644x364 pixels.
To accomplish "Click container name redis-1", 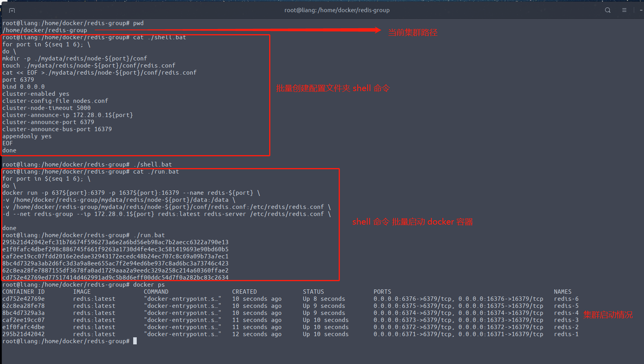I will pos(566,334).
